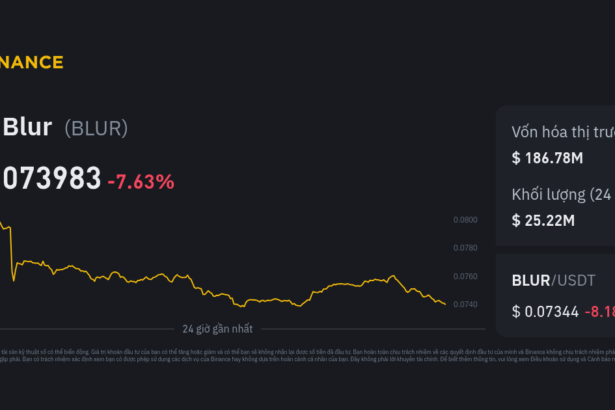Click the $ 186.78M market cap value

548,158
